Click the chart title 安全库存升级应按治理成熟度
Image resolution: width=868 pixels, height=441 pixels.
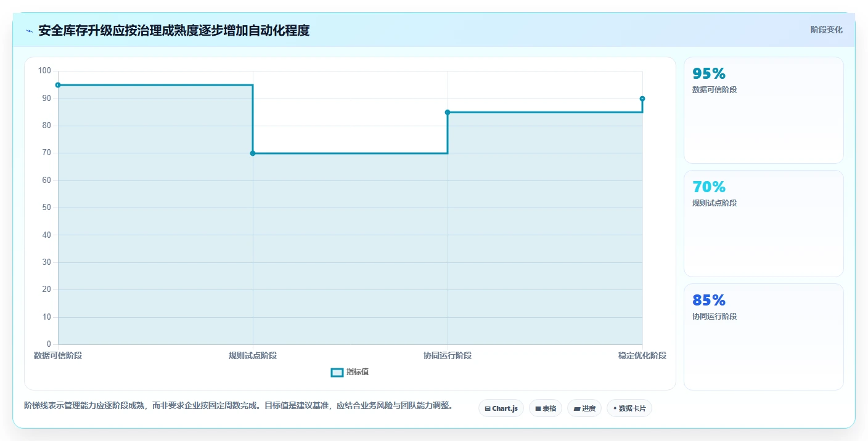(x=174, y=30)
